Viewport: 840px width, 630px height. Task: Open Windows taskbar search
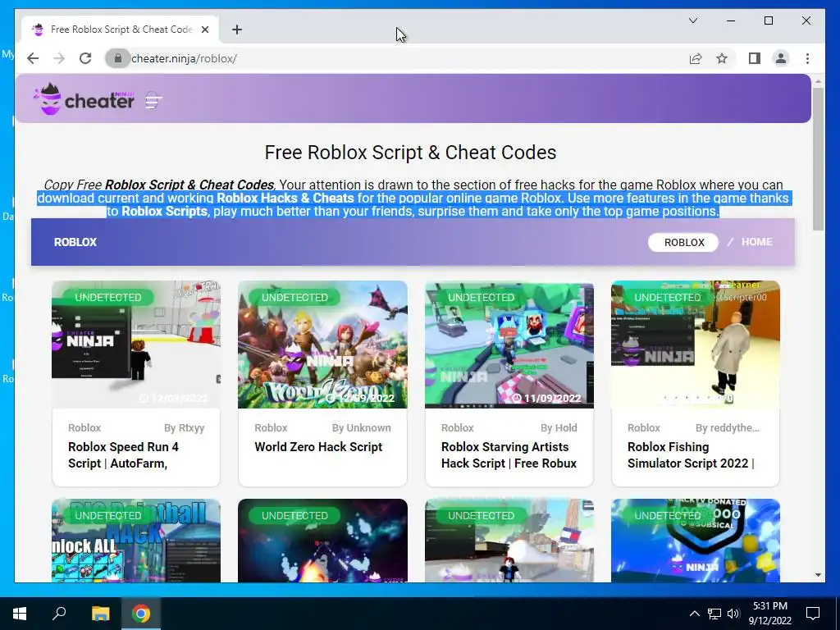pyautogui.click(x=59, y=614)
